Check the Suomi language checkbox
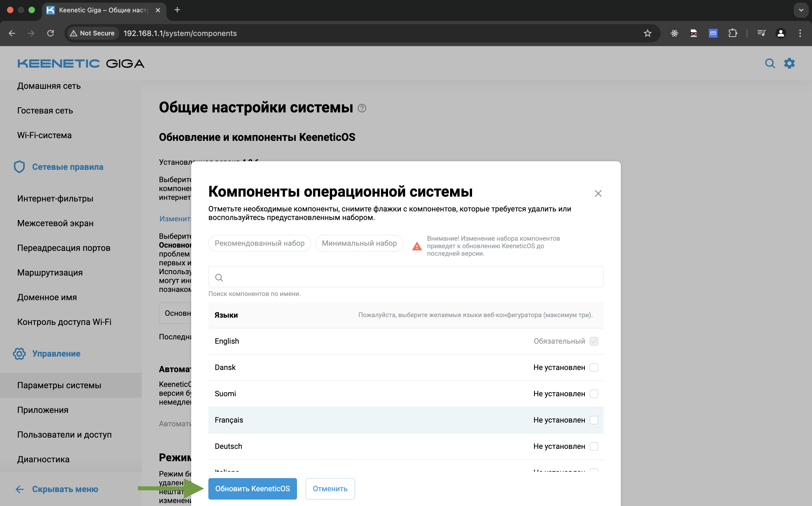Image resolution: width=812 pixels, height=506 pixels. [594, 394]
